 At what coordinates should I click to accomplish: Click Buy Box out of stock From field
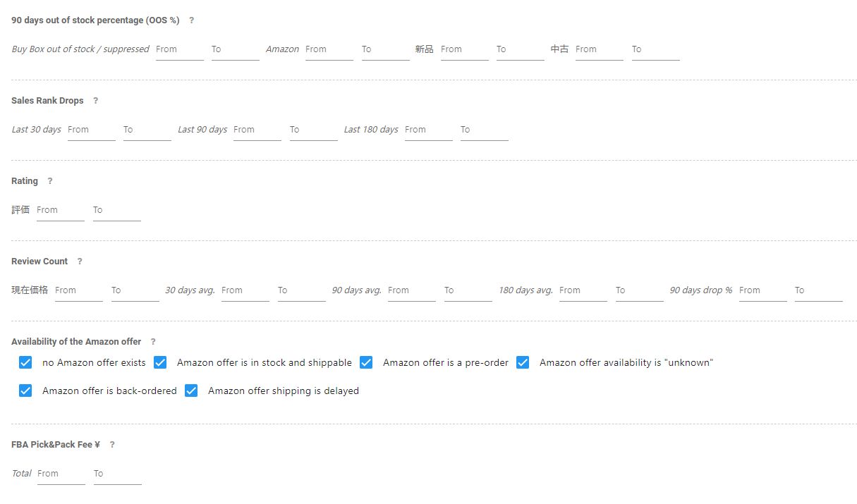(x=180, y=49)
